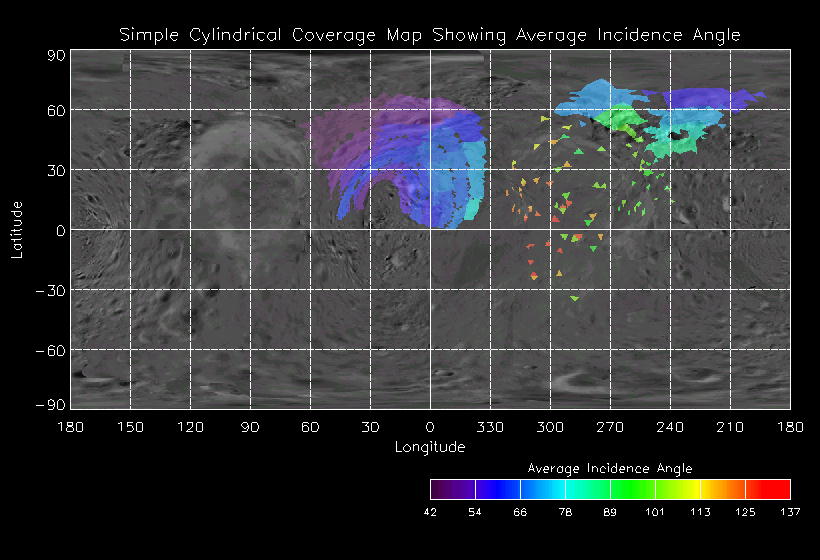Screen dimensions: 820x560
Task: Click longitude tick label 60
Action: click(310, 427)
